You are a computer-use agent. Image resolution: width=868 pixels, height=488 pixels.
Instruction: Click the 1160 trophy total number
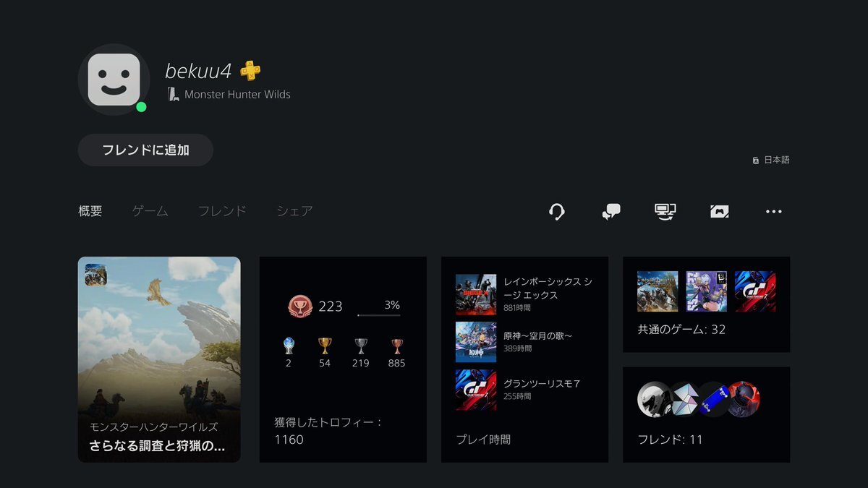click(289, 440)
